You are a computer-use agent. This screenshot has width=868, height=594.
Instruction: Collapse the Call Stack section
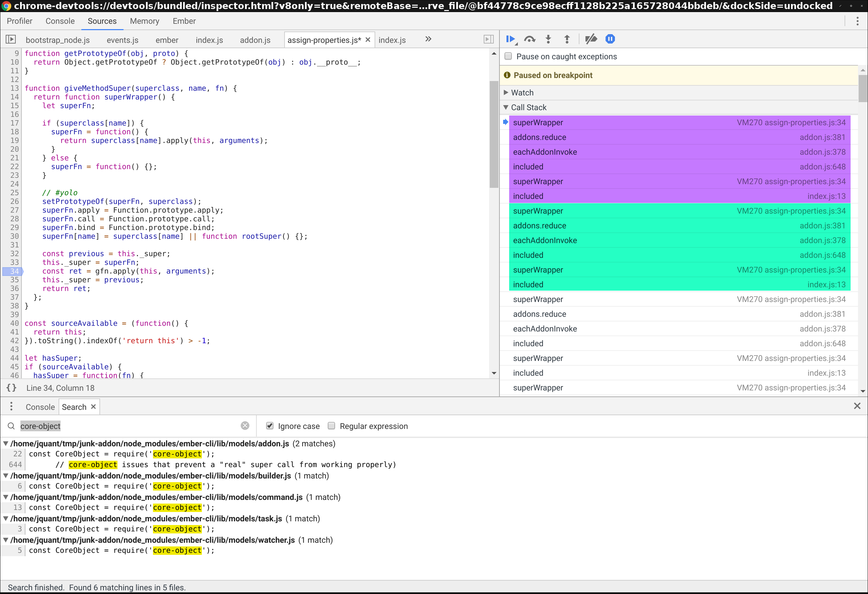506,107
